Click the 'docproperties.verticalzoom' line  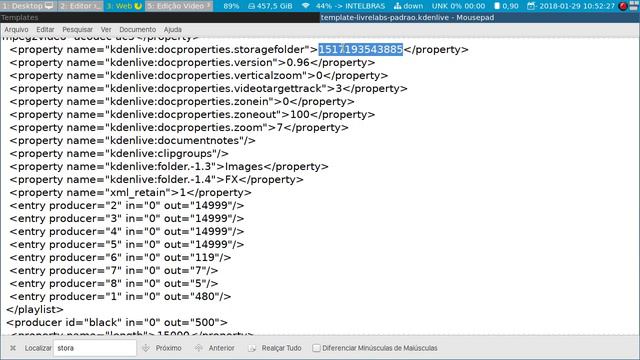pyautogui.click(x=199, y=76)
